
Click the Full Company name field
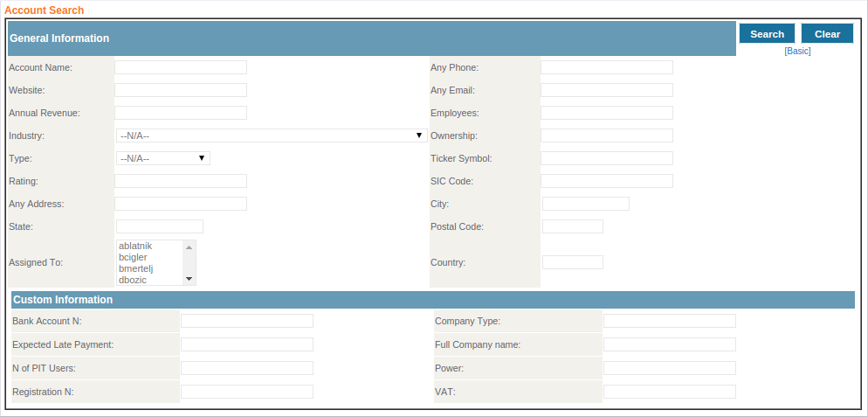click(x=670, y=344)
